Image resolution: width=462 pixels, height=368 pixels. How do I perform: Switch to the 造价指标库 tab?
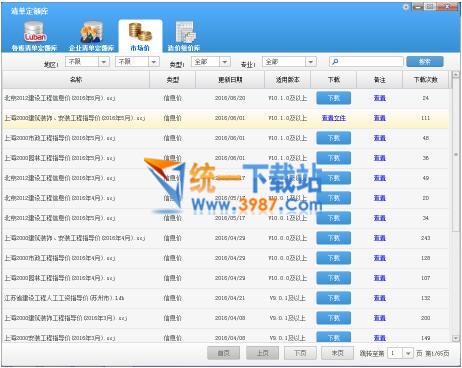(x=184, y=36)
